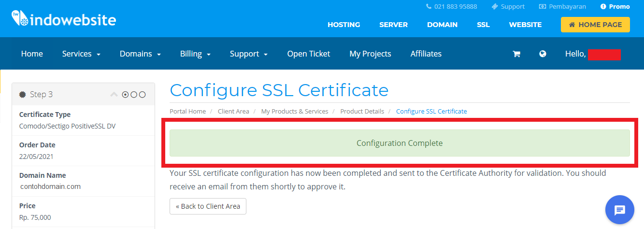Expand the Services dropdown
Screen dimensions: 644x229
click(81, 54)
